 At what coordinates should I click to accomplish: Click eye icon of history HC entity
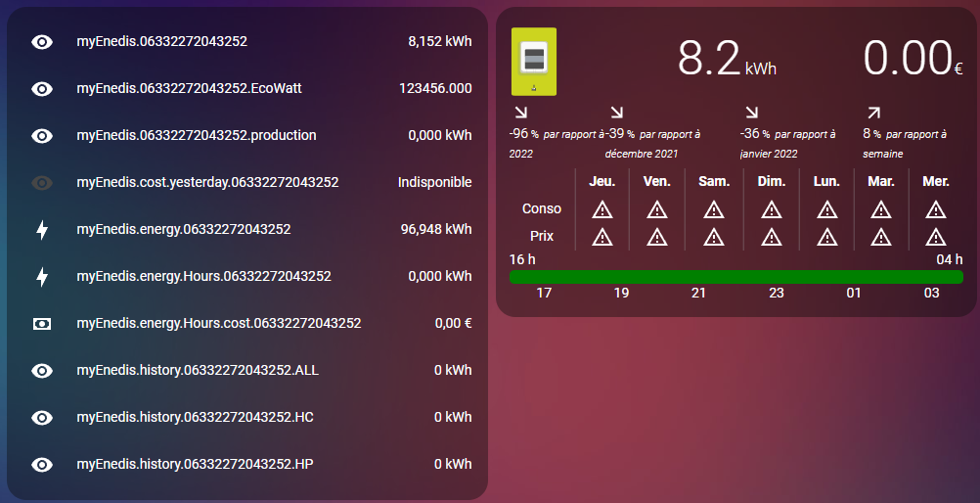42,417
